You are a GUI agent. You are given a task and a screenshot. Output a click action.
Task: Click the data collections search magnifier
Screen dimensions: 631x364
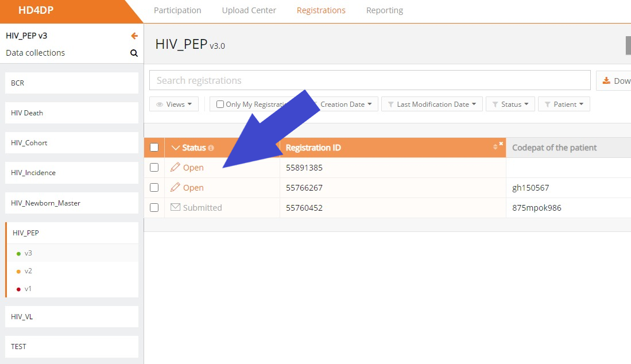(x=134, y=53)
